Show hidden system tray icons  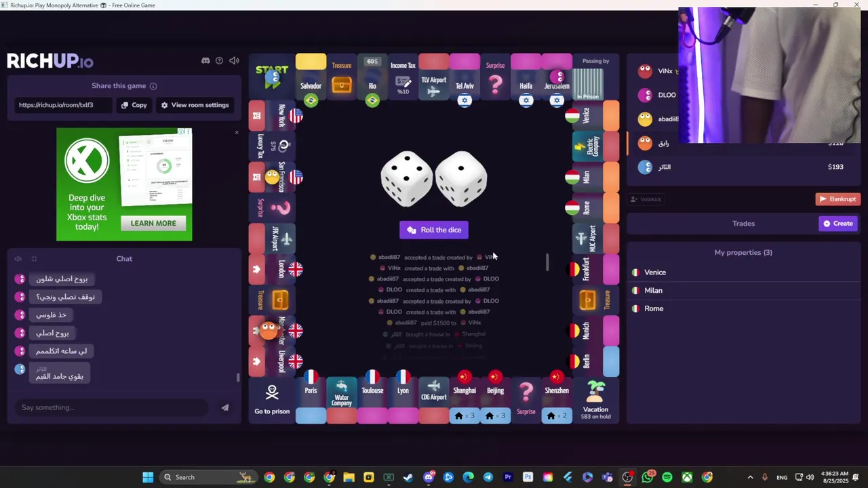point(750,477)
